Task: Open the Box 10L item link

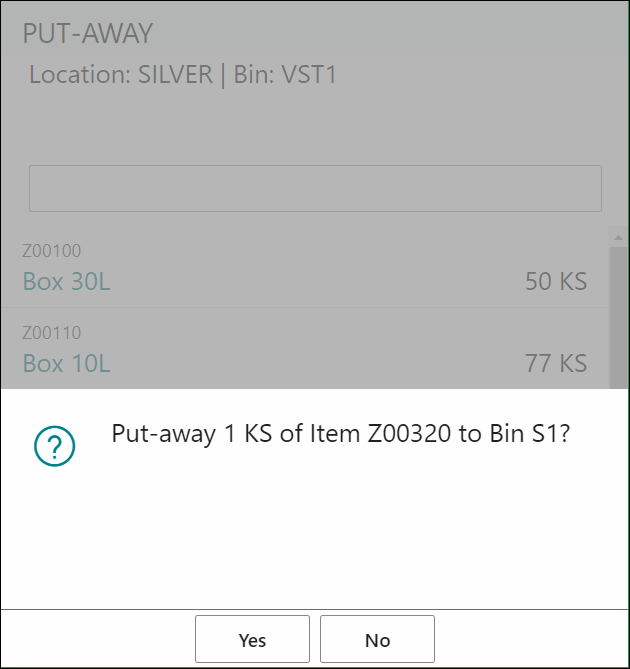Action: pyautogui.click(x=67, y=364)
